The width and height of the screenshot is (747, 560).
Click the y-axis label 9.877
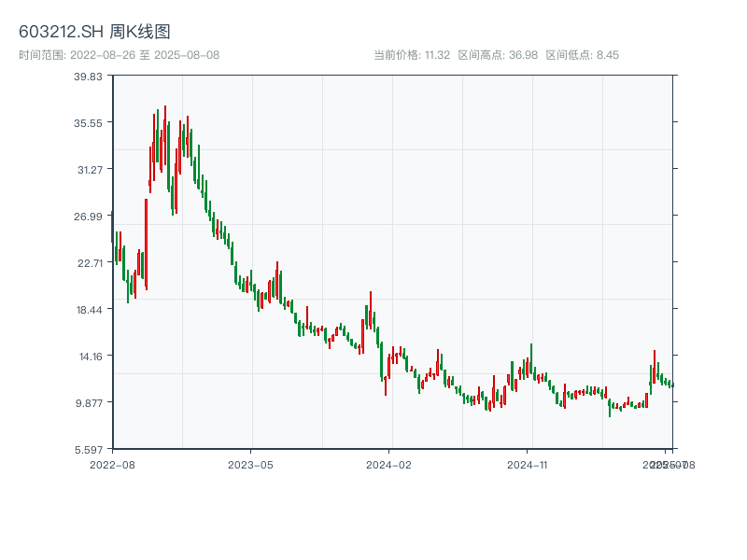point(89,403)
